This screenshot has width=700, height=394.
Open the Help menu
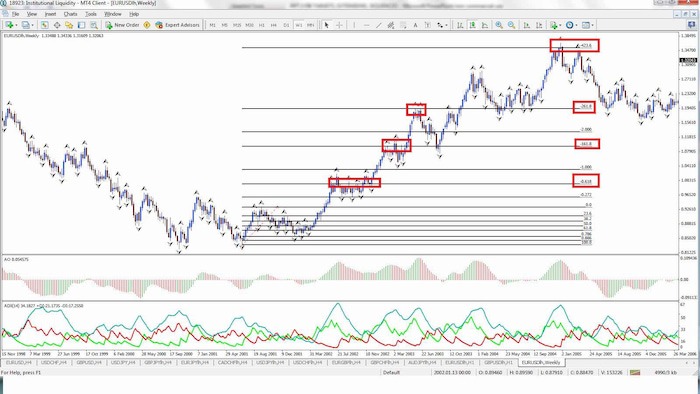click(x=134, y=14)
